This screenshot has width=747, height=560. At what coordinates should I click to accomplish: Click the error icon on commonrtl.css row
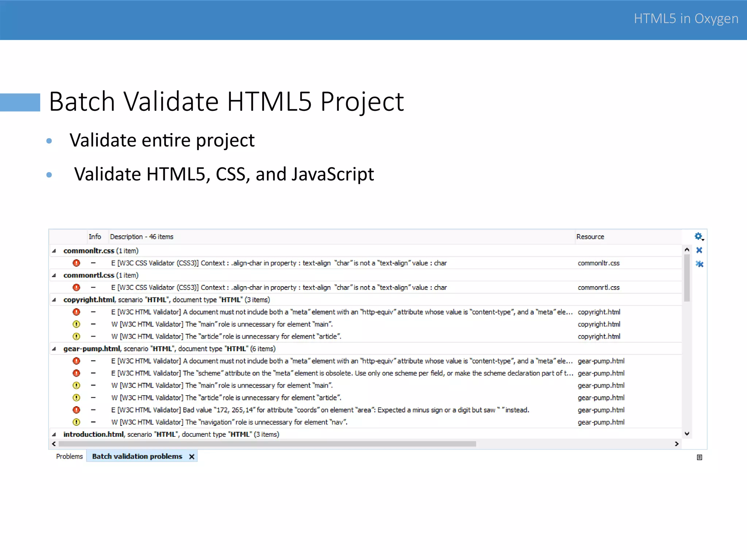click(76, 287)
